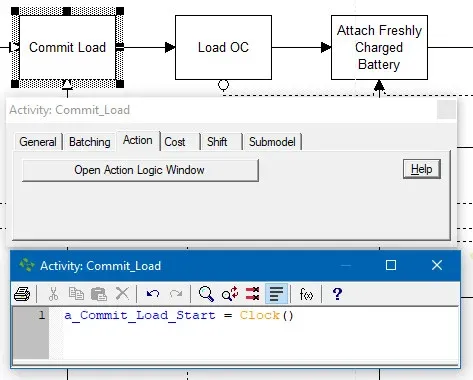Click the Help button in properties dialog
The image size is (473, 380).
[422, 169]
